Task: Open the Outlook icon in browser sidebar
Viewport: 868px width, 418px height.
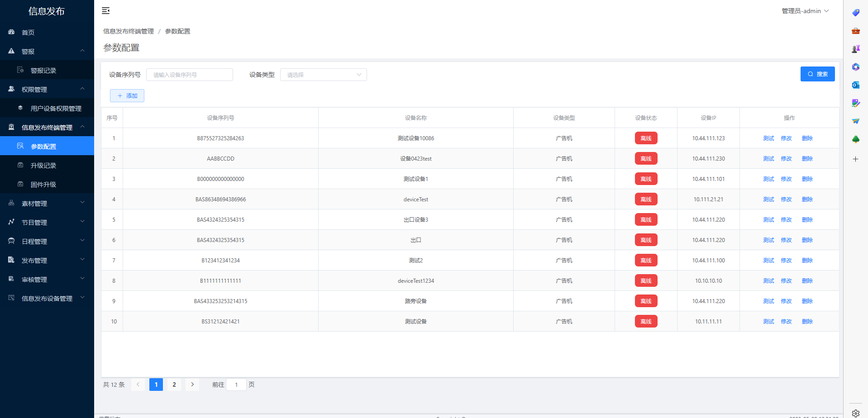Action: pyautogui.click(x=855, y=85)
